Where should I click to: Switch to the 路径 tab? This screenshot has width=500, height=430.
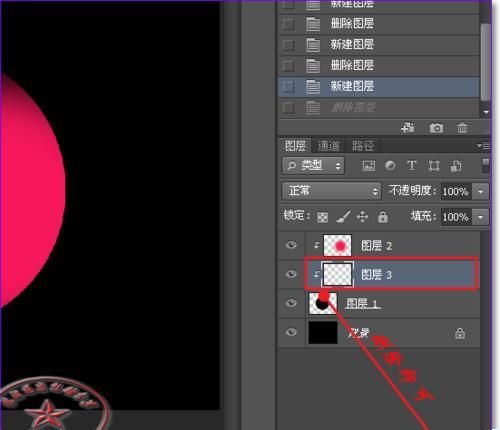[x=363, y=146]
